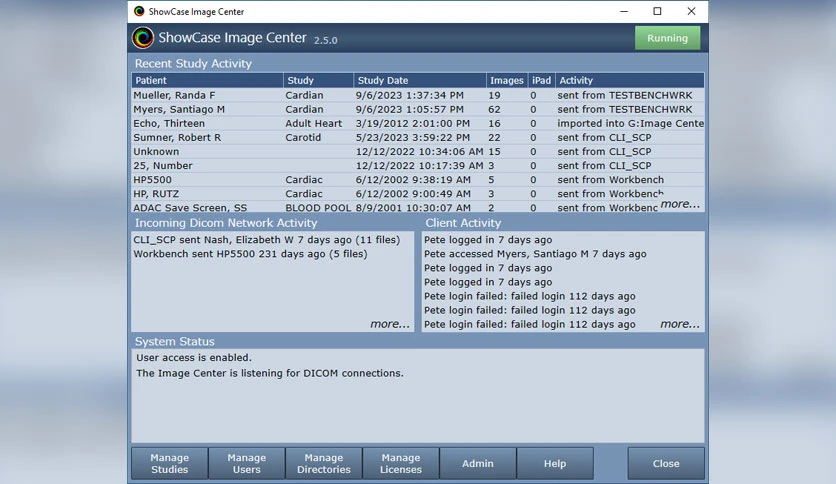This screenshot has width=836, height=484.
Task: Select first 'Pete logged in 7 days ago' entry
Action: [x=488, y=240]
